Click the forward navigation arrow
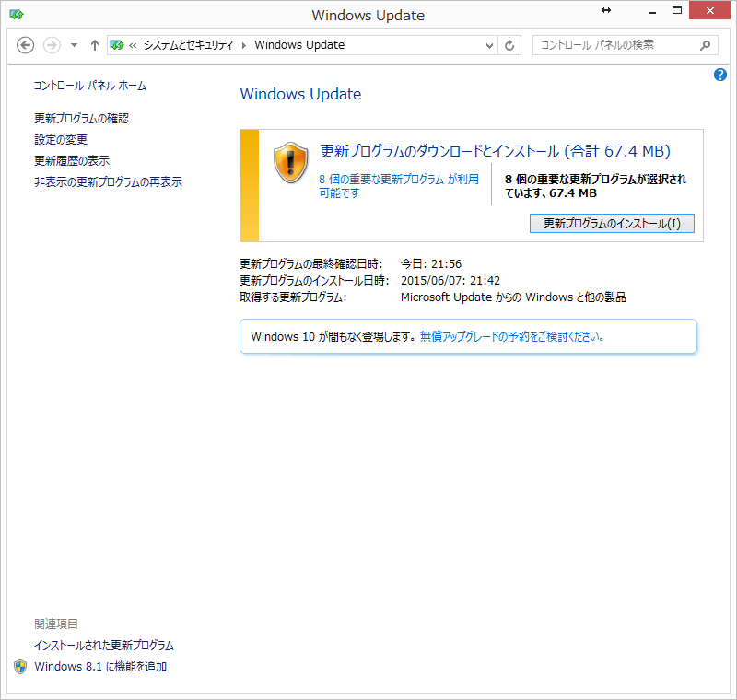 click(52, 45)
